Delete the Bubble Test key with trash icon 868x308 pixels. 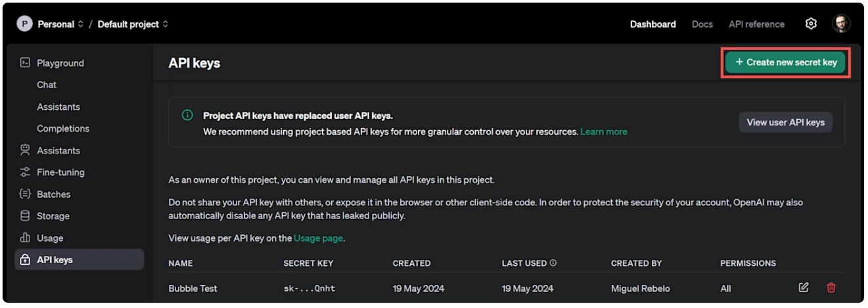point(831,288)
